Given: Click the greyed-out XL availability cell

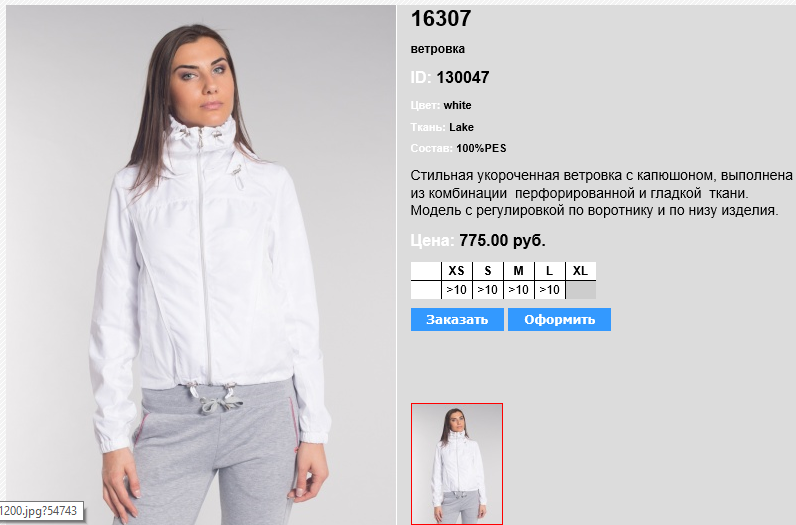Looking at the screenshot, I should pos(581,290).
